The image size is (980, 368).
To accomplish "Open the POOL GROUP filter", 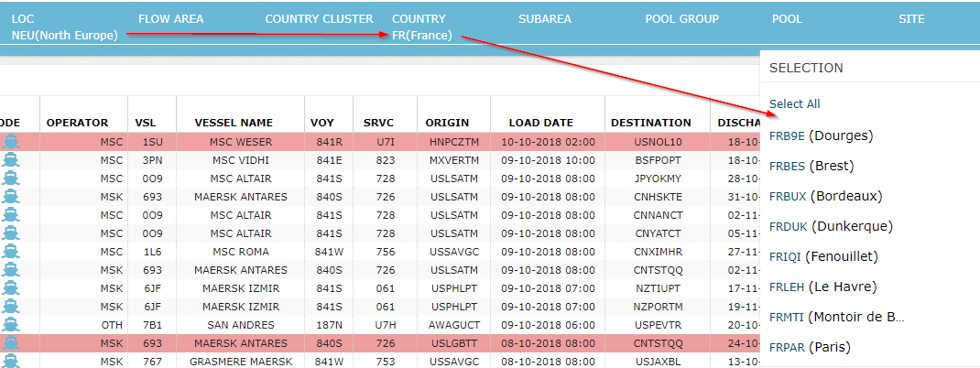I will pos(681,19).
